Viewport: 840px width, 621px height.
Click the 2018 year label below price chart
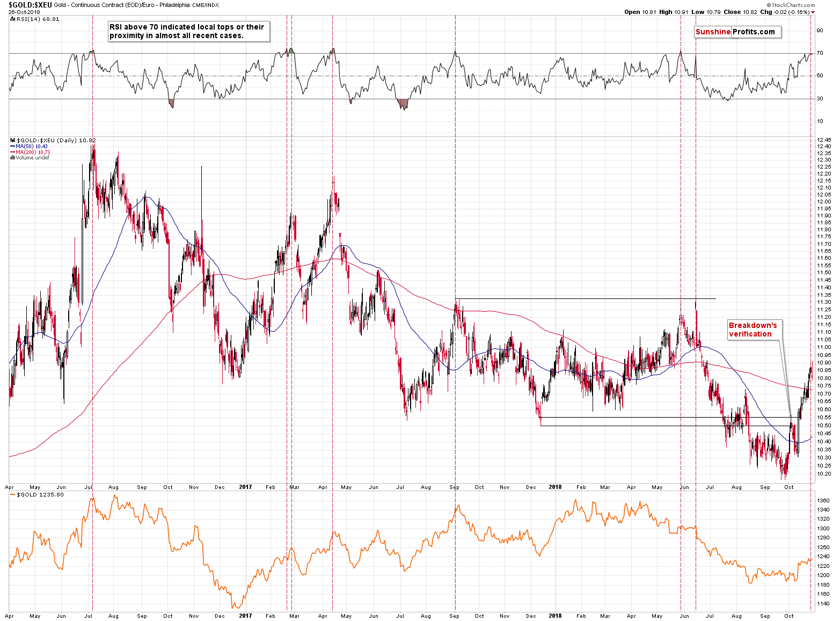555,487
